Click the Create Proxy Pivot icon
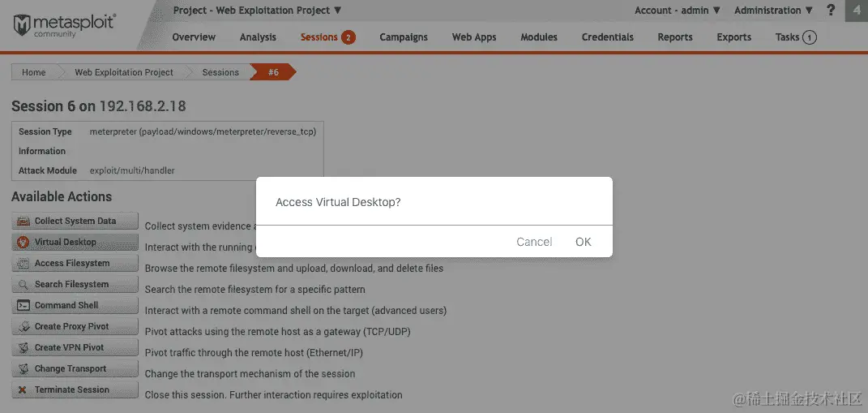868x413 pixels. tap(24, 326)
